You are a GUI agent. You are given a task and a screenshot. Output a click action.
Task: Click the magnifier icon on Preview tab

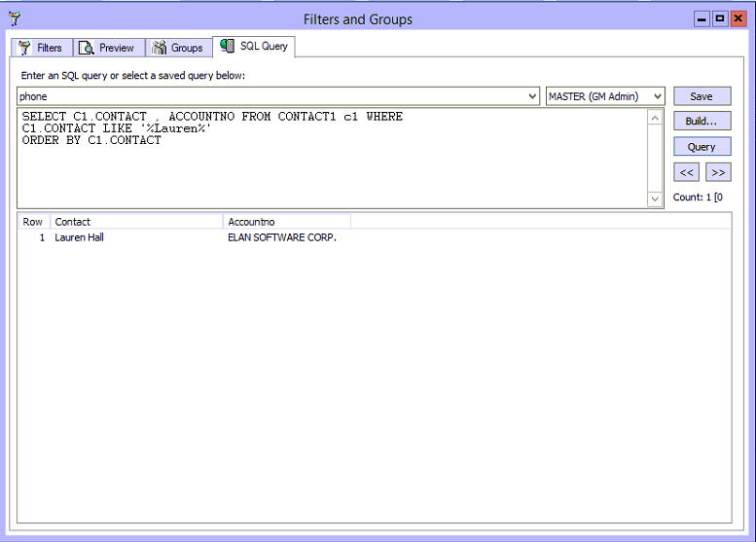(x=87, y=48)
